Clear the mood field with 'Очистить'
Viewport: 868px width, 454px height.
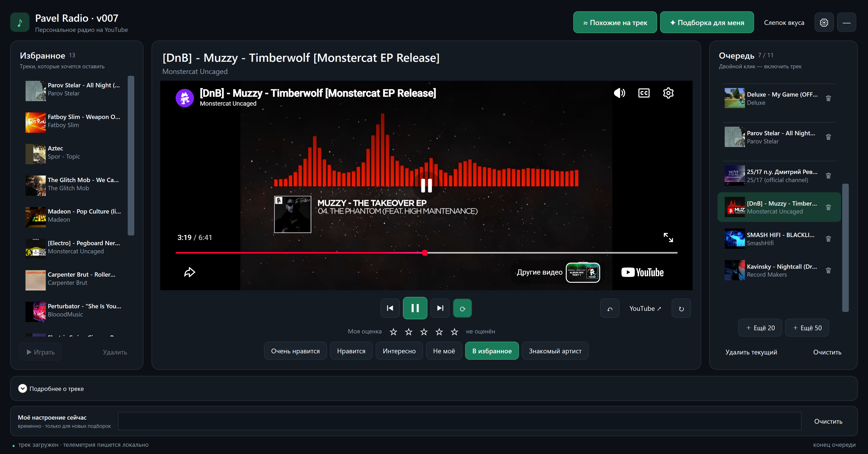(x=828, y=421)
